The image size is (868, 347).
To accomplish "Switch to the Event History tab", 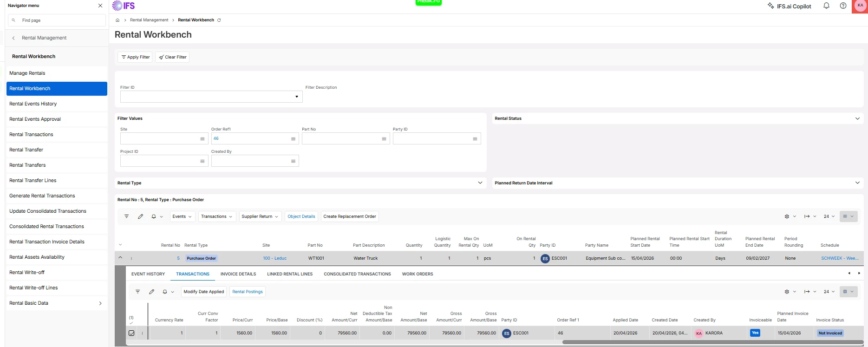I will 148,274.
